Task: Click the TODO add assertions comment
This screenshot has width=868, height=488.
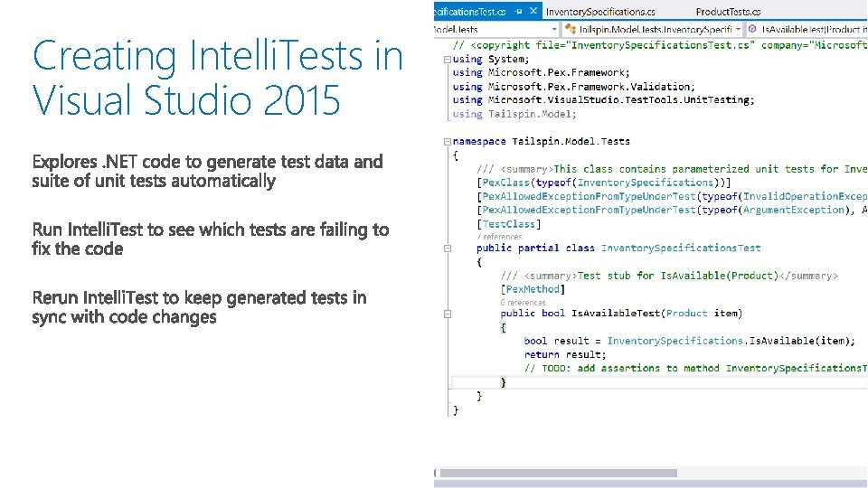Action: coord(695,369)
